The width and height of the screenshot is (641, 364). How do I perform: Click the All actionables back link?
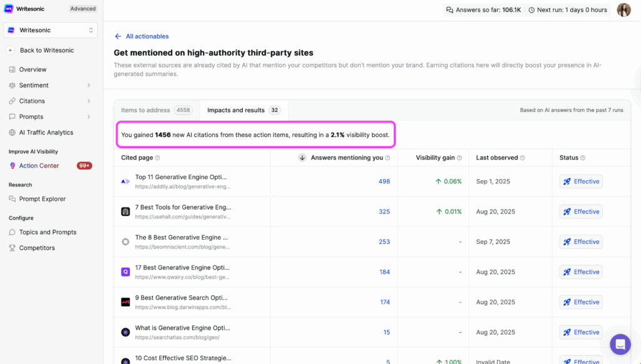point(141,36)
